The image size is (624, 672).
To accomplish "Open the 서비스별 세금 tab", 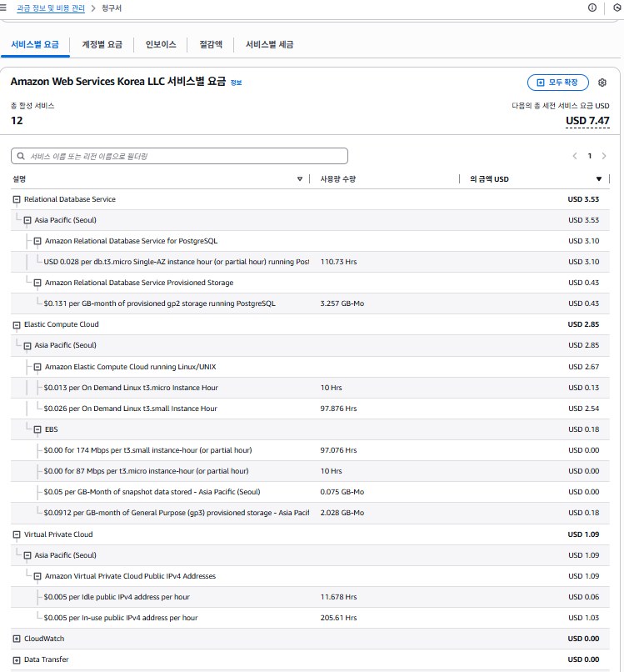I will [x=269, y=44].
